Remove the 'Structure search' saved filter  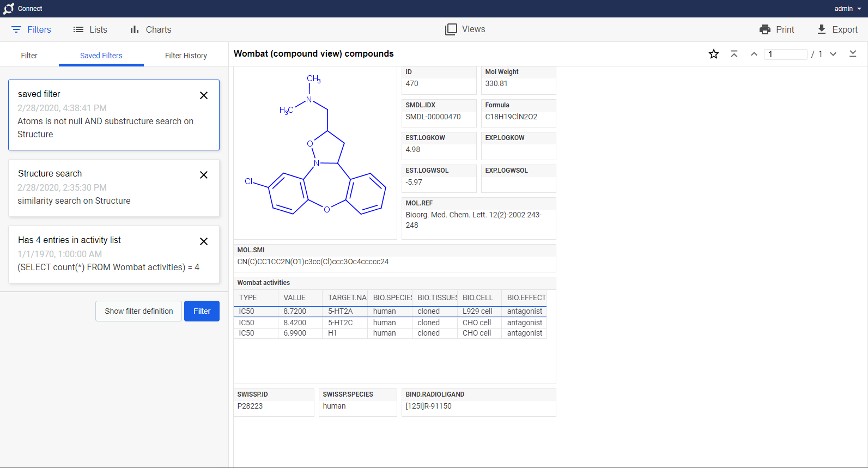pyautogui.click(x=204, y=175)
